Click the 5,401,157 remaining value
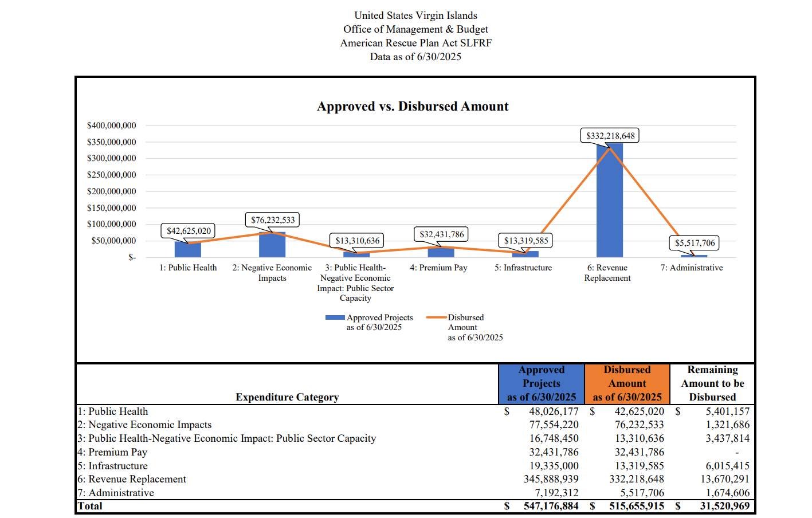Viewport: 812px width, 518px height. [x=727, y=411]
